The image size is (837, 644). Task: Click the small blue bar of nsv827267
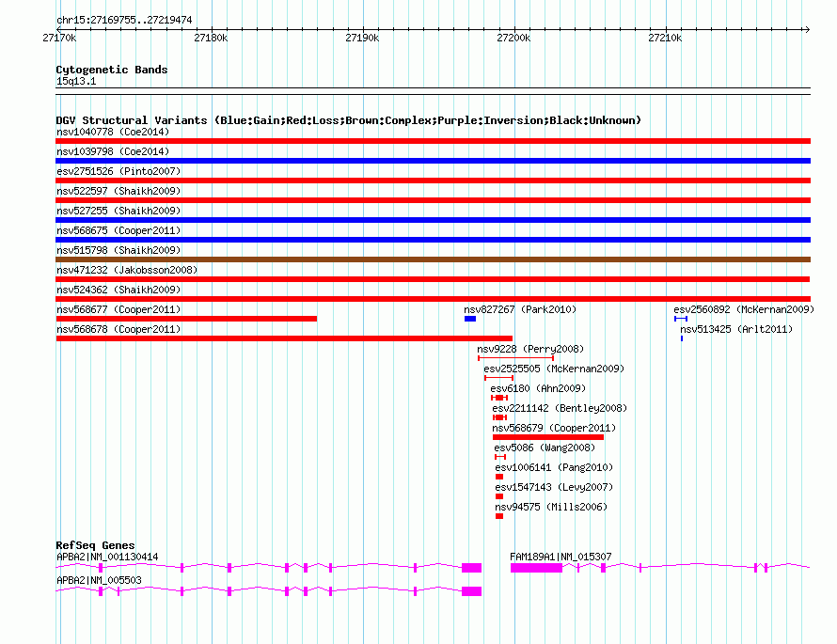pyautogui.click(x=469, y=319)
